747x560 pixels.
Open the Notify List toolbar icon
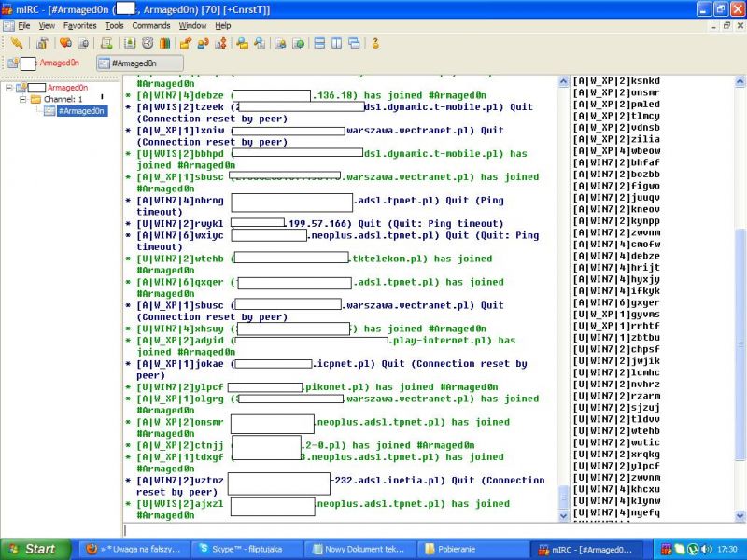coord(281,44)
